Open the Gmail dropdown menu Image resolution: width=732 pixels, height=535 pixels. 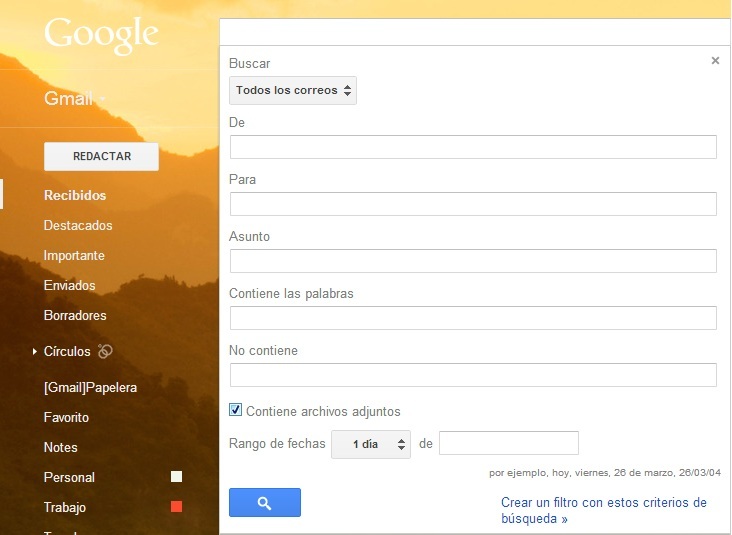click(75, 99)
